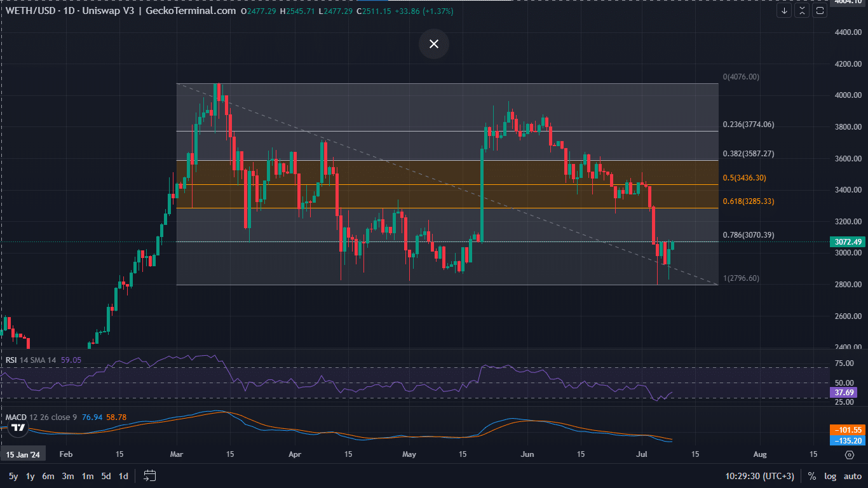Viewport: 868px width, 488px height.
Task: Click the 2600.00 price axis label
Action: coord(848,316)
